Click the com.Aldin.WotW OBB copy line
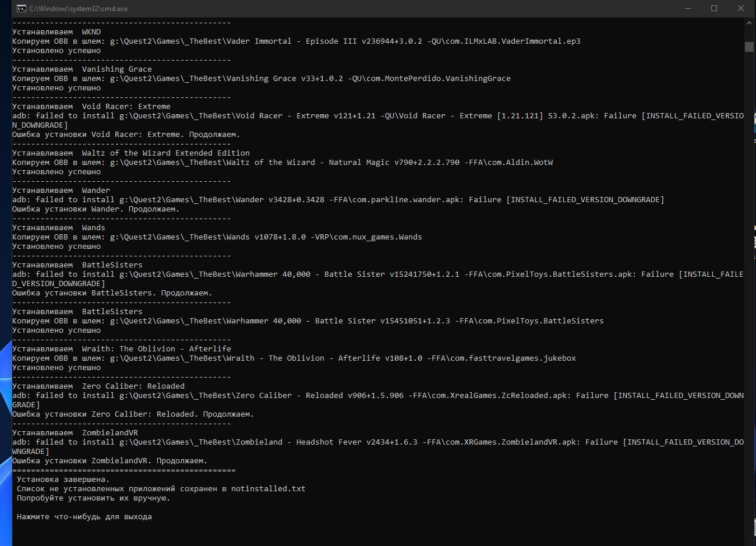Image resolution: width=756 pixels, height=546 pixels. point(282,163)
